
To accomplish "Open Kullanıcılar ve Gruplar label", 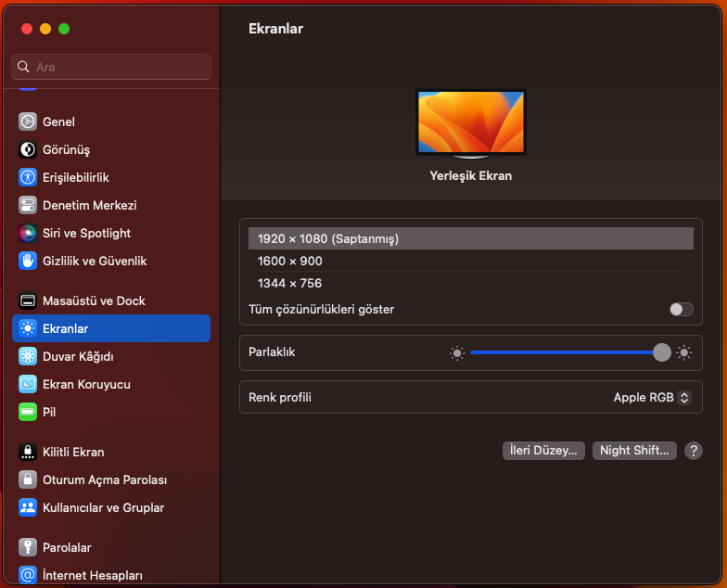I will pos(104,508).
